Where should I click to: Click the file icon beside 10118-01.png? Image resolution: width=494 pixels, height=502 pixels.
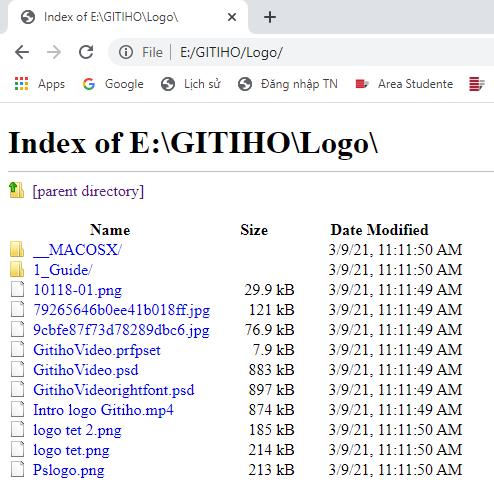(17, 289)
